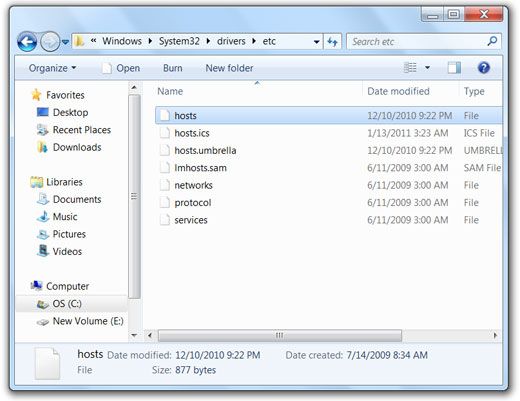Click the Search etc input field
Viewport: 520px width, 401px height.
click(417, 42)
